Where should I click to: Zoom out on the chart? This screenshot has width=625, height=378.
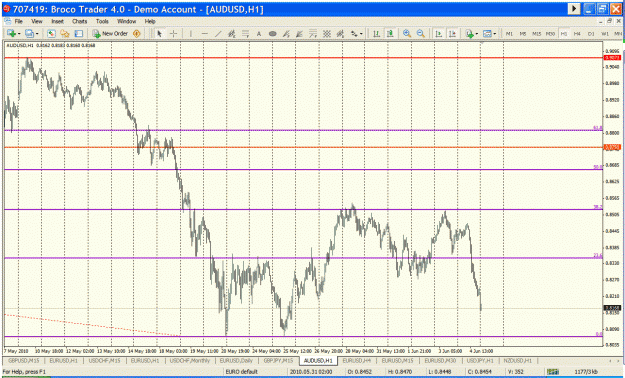coord(420,34)
